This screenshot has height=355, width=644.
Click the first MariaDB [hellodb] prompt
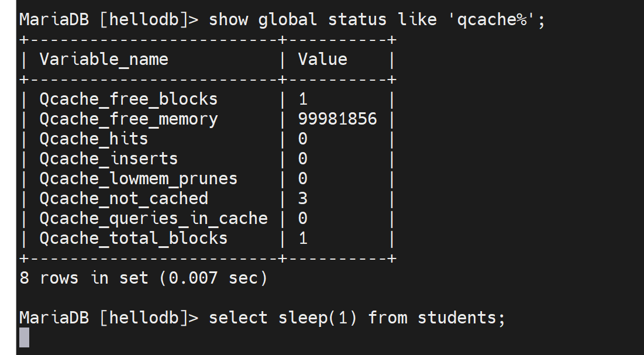[109, 19]
